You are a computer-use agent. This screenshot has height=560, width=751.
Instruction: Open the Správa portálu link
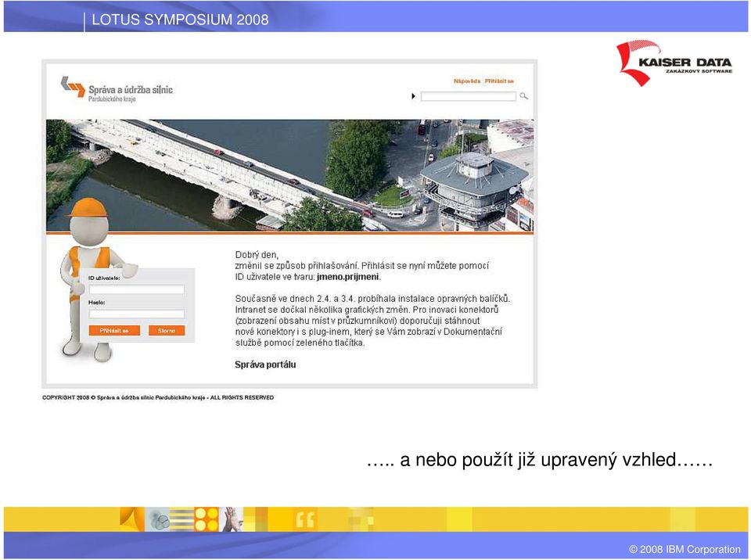pyautogui.click(x=265, y=364)
